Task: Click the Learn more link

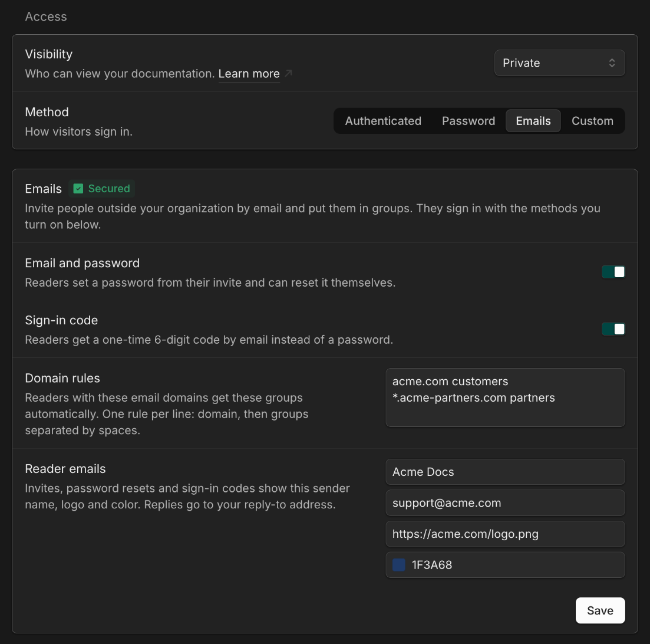Action: [249, 74]
